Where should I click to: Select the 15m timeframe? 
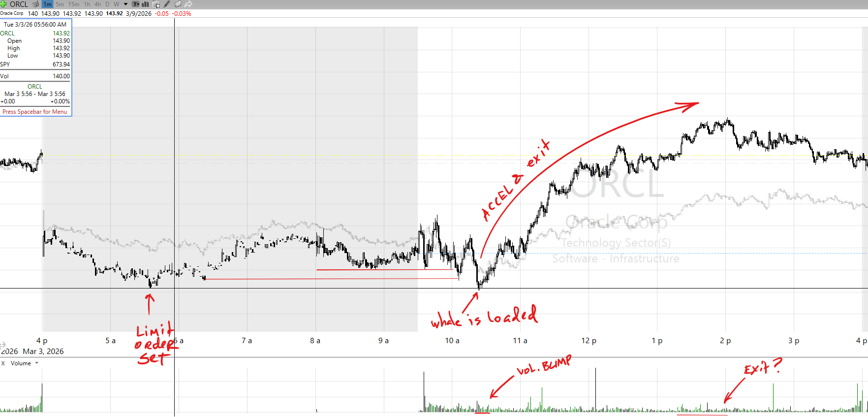coord(74,4)
